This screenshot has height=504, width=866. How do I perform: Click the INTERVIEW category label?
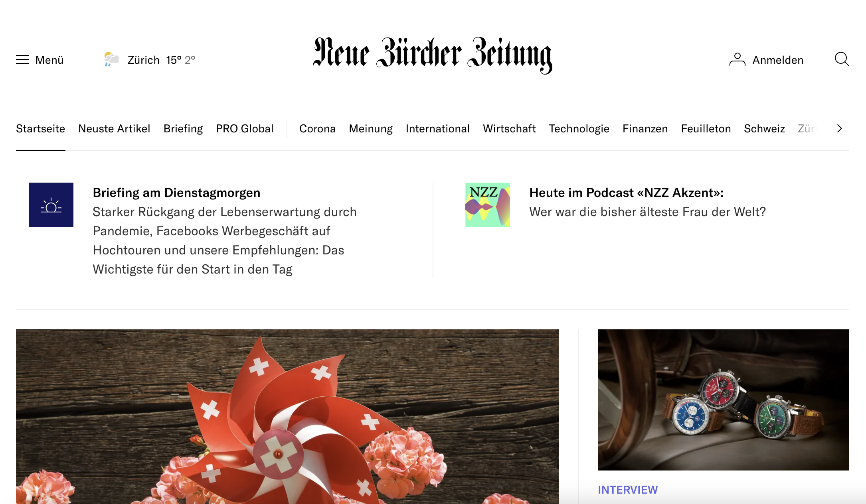click(628, 490)
